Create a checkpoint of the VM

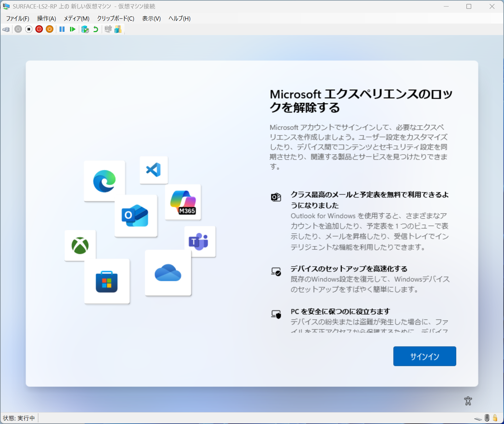pos(85,29)
